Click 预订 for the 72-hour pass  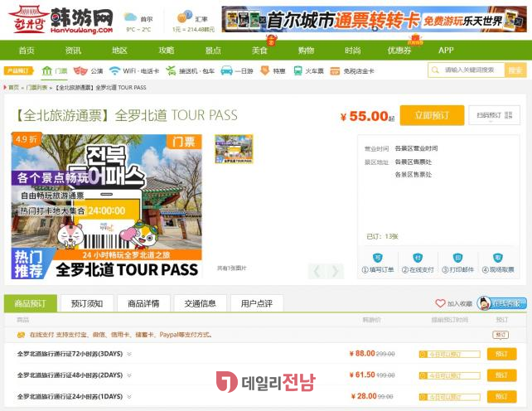[x=501, y=354]
